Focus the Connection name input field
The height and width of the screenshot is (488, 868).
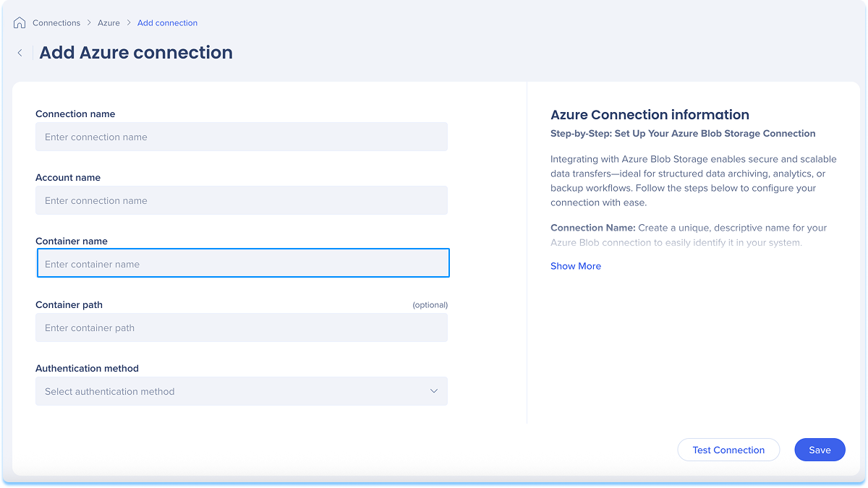point(242,137)
